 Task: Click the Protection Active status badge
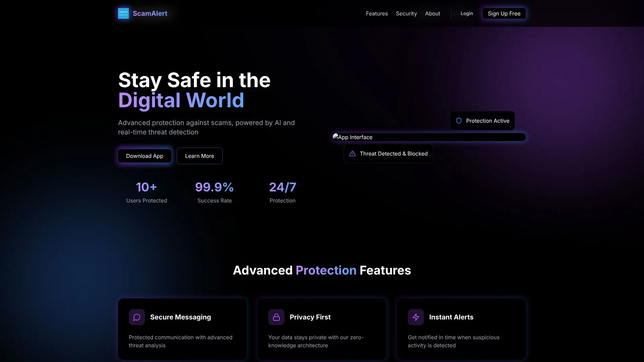[482, 121]
